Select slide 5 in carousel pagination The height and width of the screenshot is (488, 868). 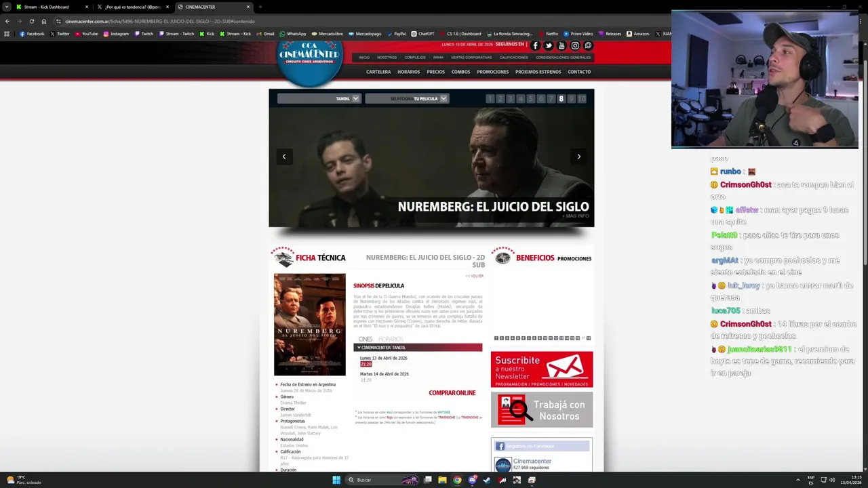531,99
